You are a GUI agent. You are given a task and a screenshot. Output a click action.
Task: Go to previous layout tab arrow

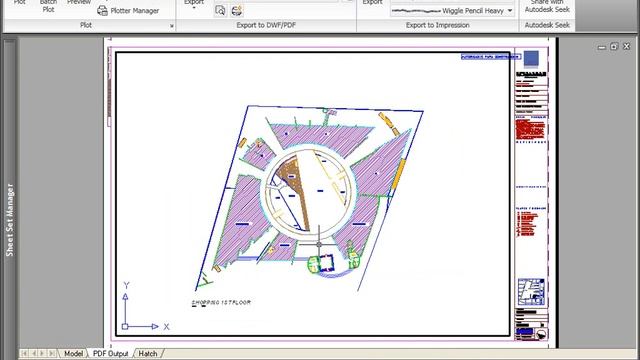click(x=33, y=353)
